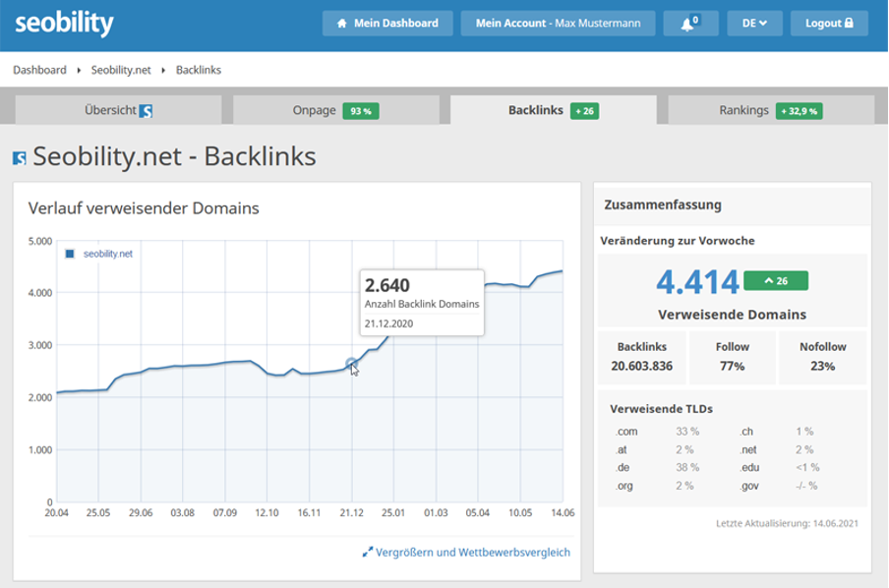The image size is (889, 588).
Task: Click the green +26 change badge
Action: (776, 281)
